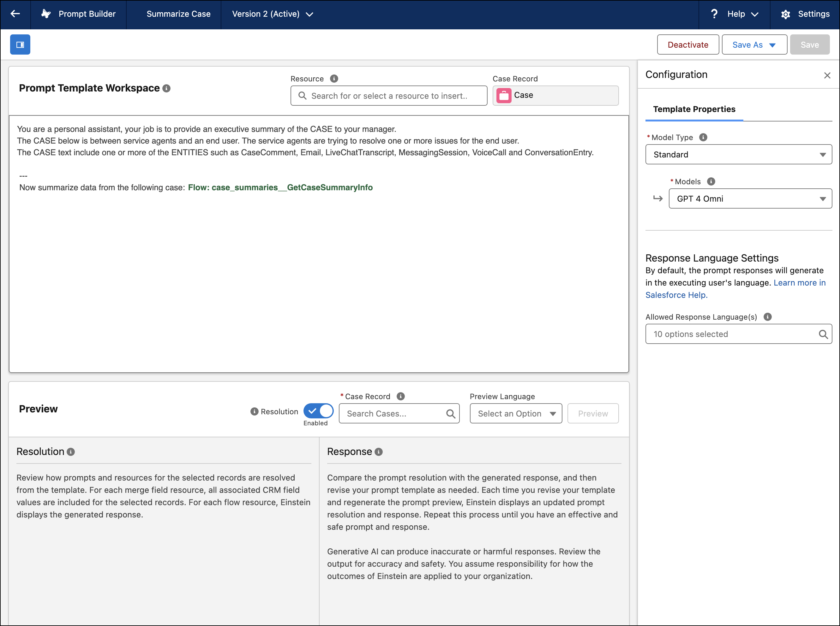
Task: Click the Deactivate button
Action: tap(687, 45)
